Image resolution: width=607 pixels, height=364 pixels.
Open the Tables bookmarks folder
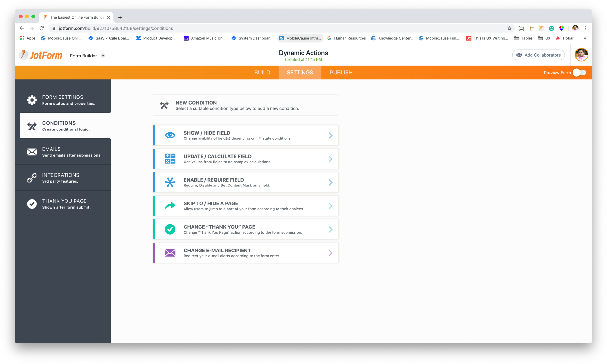click(x=523, y=38)
